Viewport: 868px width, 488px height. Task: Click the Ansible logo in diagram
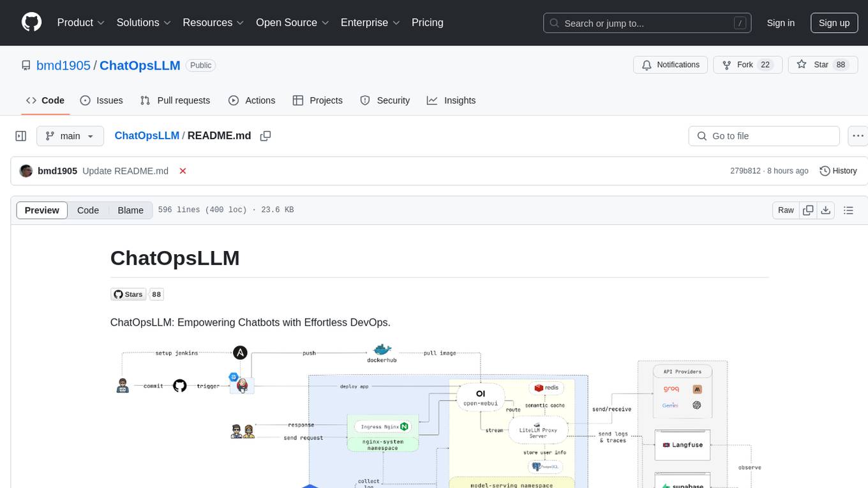click(x=240, y=353)
